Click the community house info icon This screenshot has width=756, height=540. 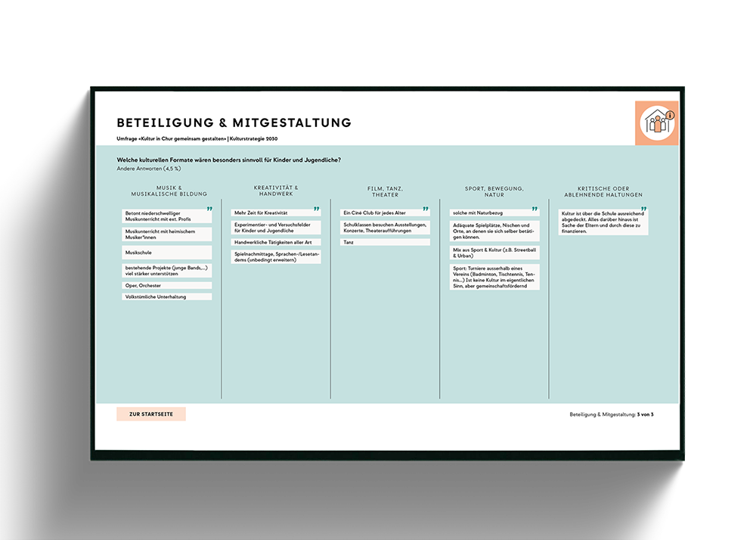pyautogui.click(x=657, y=123)
